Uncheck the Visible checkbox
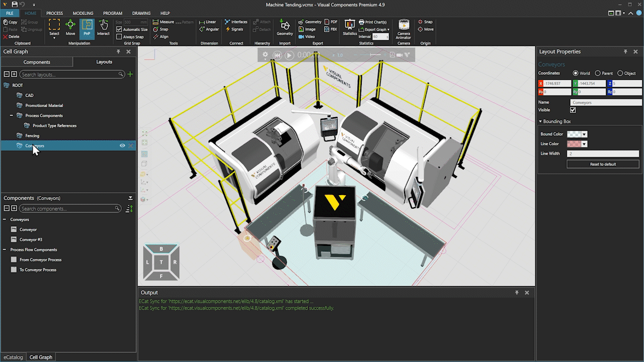 tap(573, 110)
